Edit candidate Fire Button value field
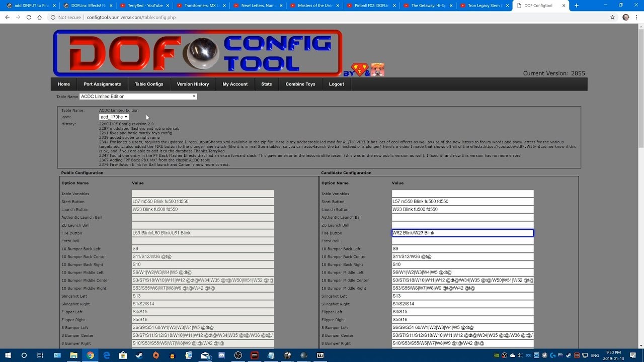The width and height of the screenshot is (644, 362). coord(462,233)
